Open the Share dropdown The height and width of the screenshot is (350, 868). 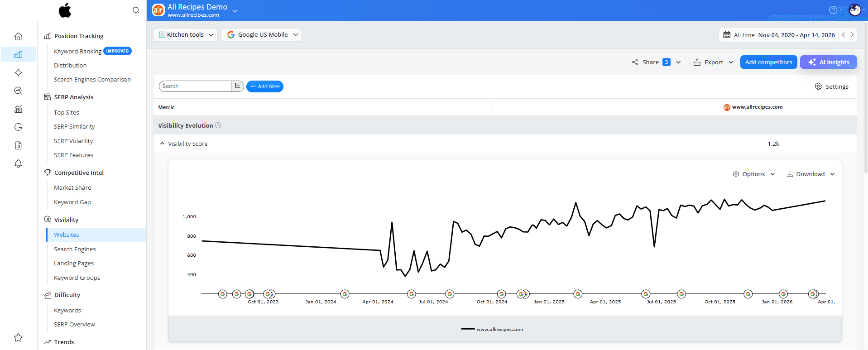656,62
